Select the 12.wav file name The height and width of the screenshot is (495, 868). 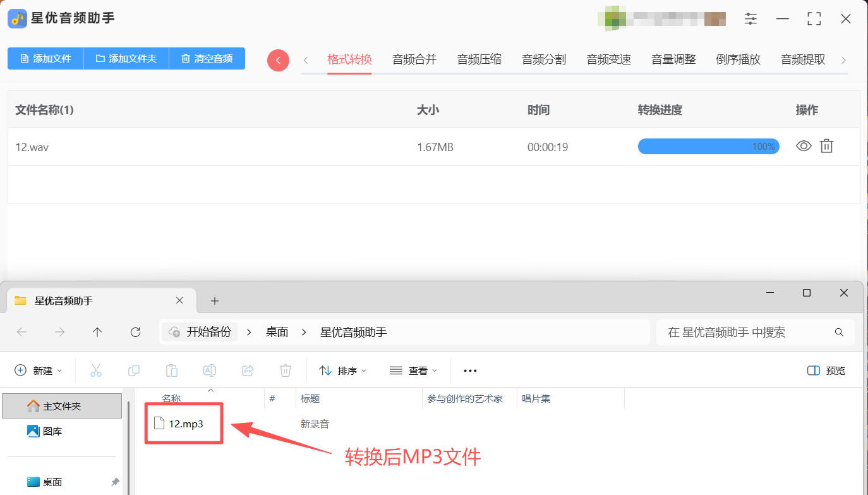[x=32, y=147]
